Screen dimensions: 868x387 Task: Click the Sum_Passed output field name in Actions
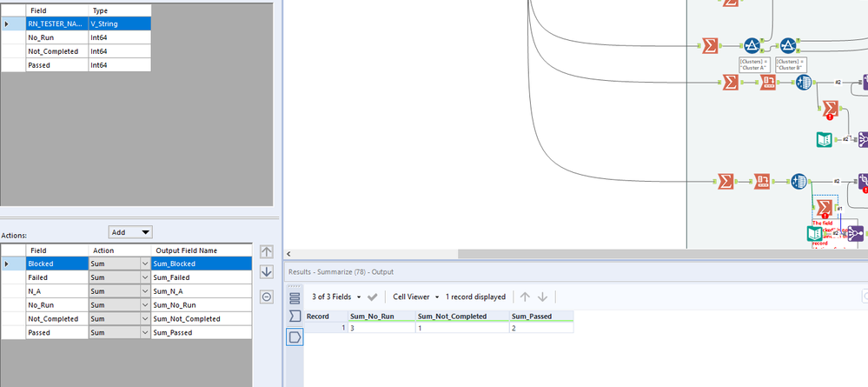tap(202, 333)
